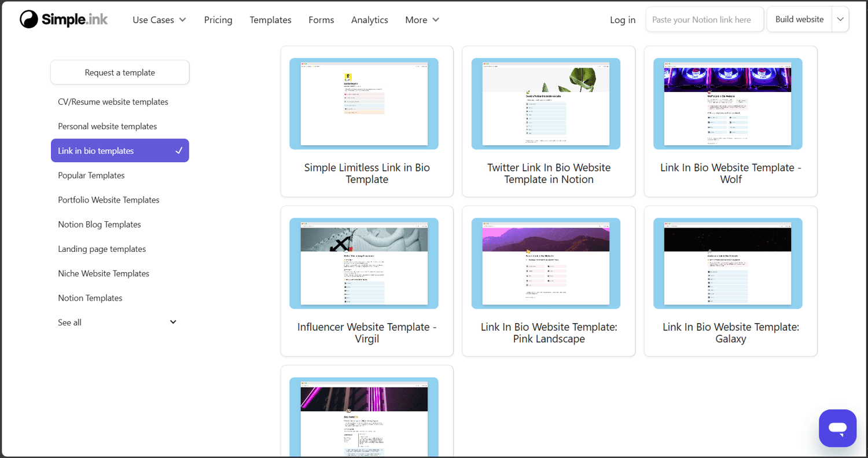
Task: Click the Pink Landscape template title
Action: click(549, 333)
